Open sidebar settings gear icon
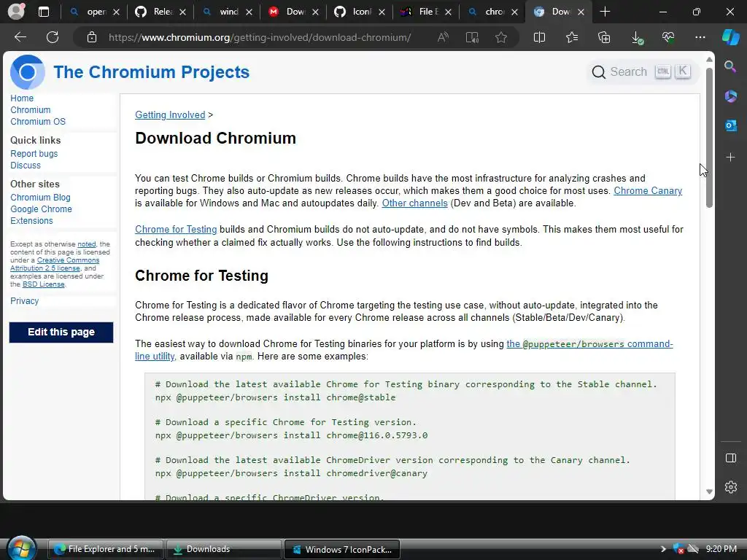This screenshot has width=747, height=560. tap(731, 487)
